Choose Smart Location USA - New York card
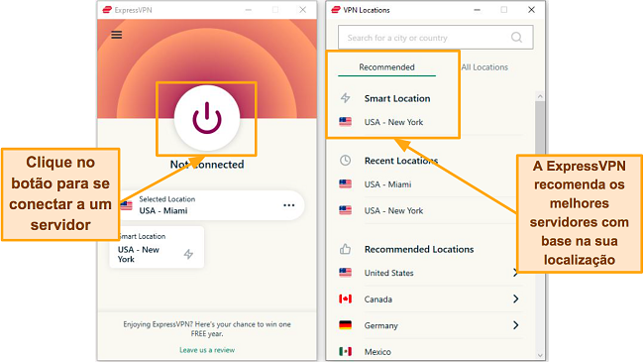 (x=157, y=247)
